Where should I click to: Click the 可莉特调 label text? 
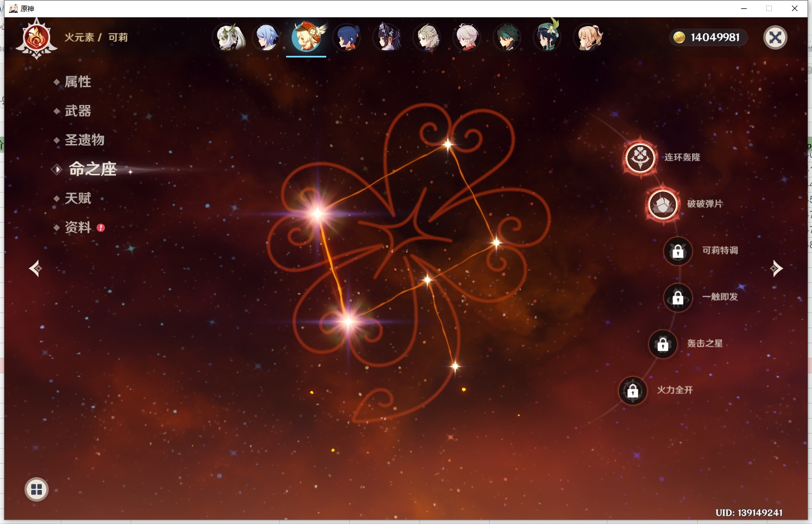720,251
